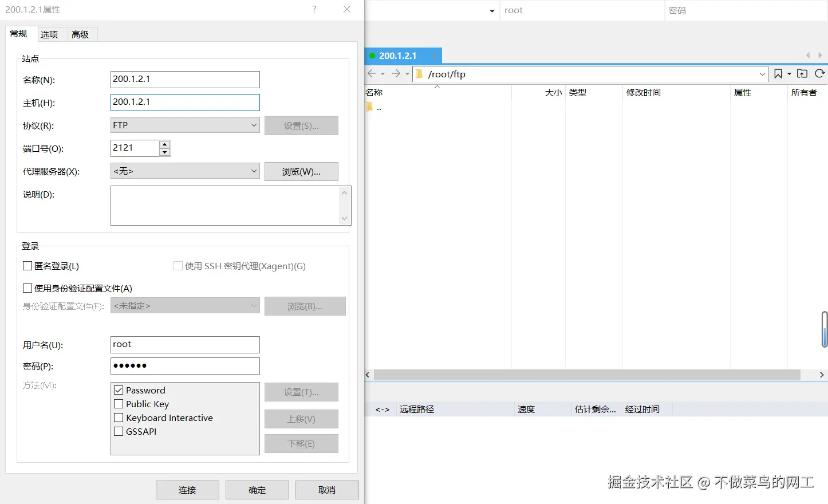Click the quick connect root username field
Viewport: 828px width, 504px height.
click(x=582, y=10)
